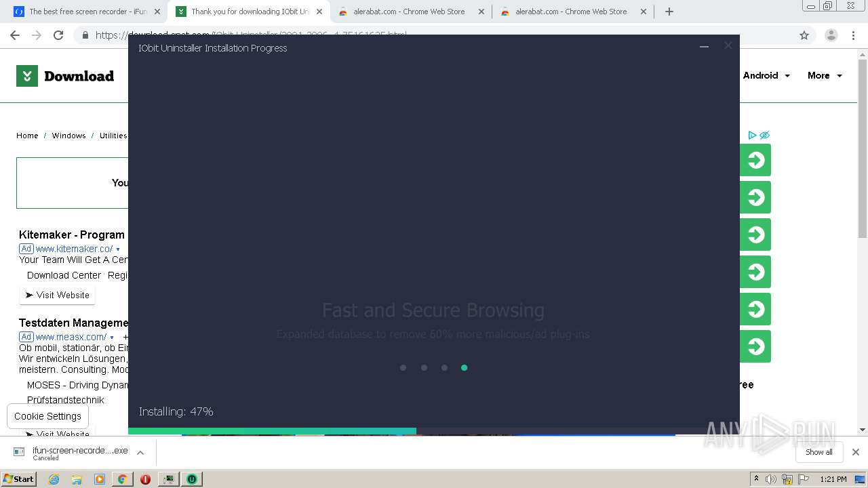Viewport: 868px width, 488px height.
Task: Open the www.measx.com ad URL
Action: 71,337
